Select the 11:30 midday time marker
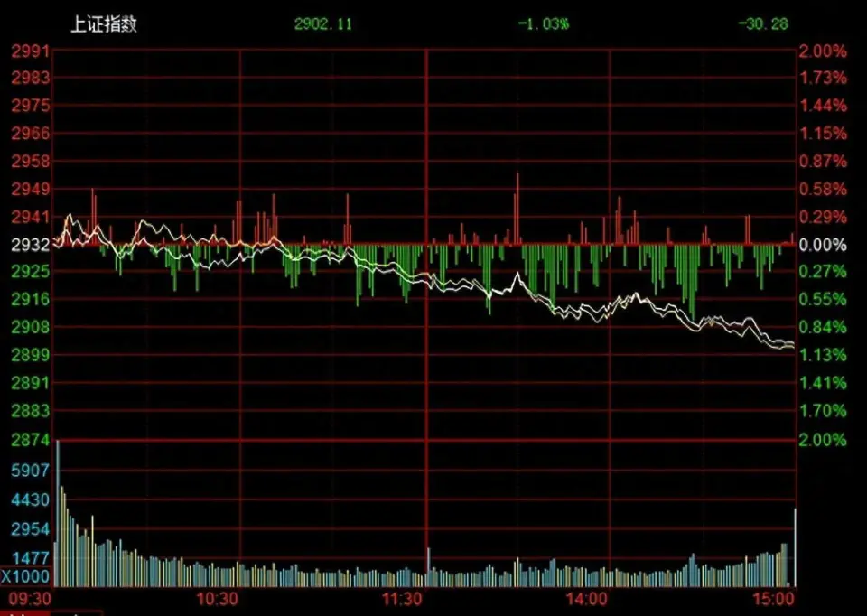Image resolution: width=867 pixels, height=616 pixels. pyautogui.click(x=402, y=599)
